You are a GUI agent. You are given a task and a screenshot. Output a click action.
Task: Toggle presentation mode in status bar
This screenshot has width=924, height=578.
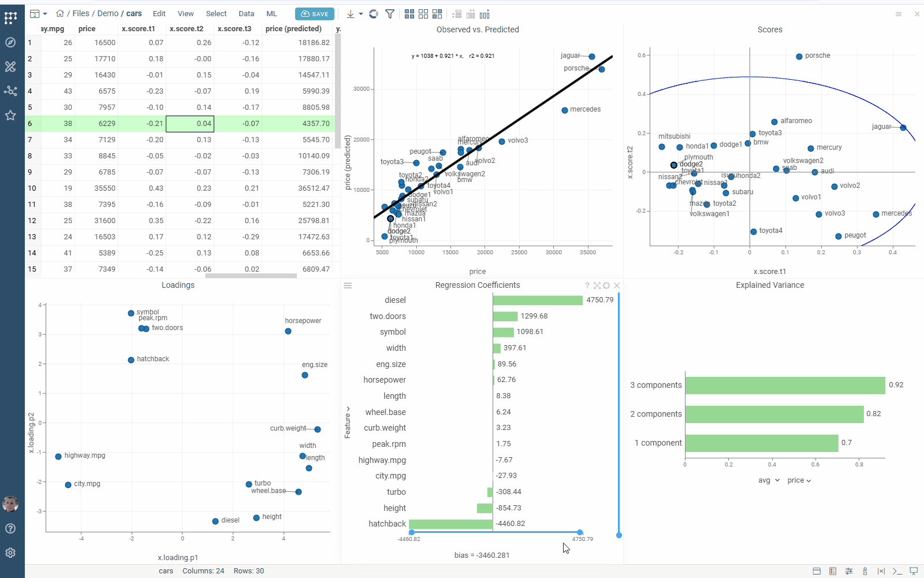(914, 571)
